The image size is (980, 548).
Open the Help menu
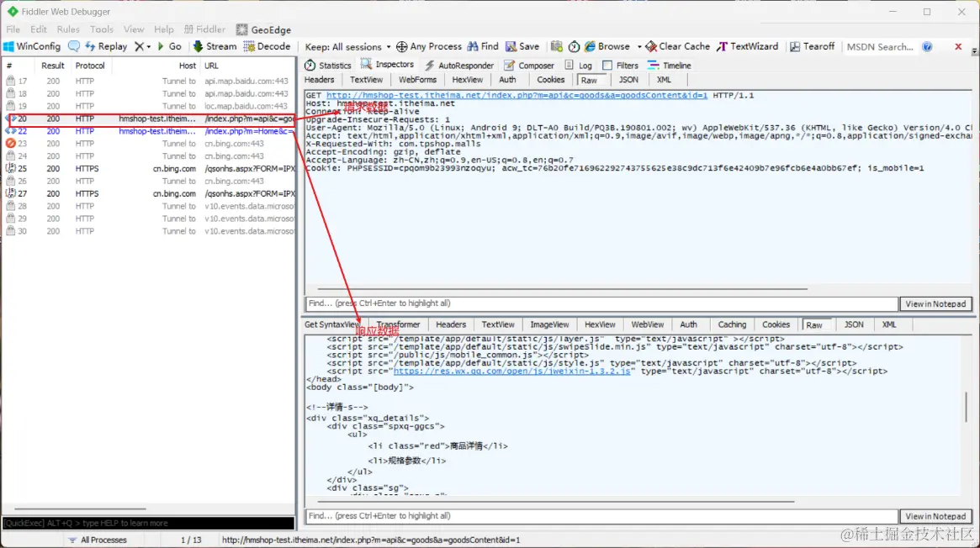pyautogui.click(x=164, y=29)
